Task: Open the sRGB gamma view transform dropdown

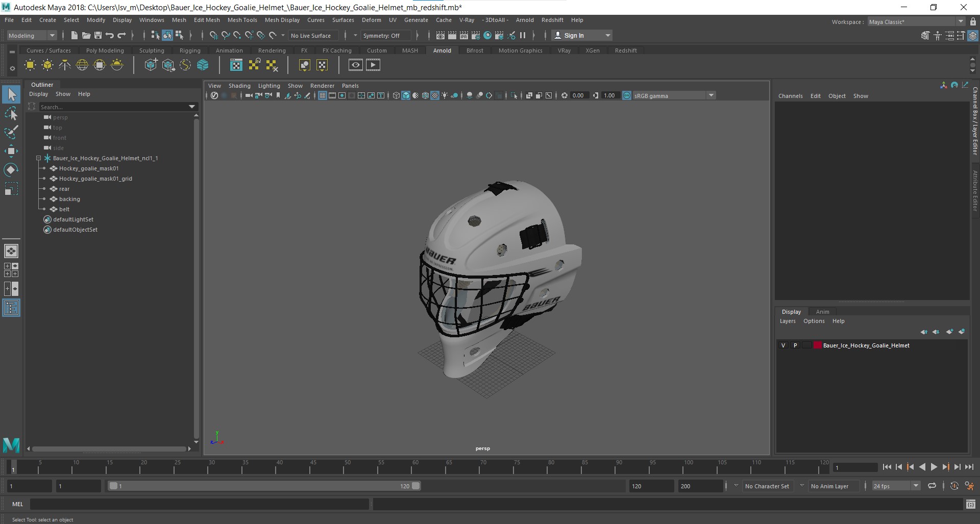Action: (x=674, y=95)
